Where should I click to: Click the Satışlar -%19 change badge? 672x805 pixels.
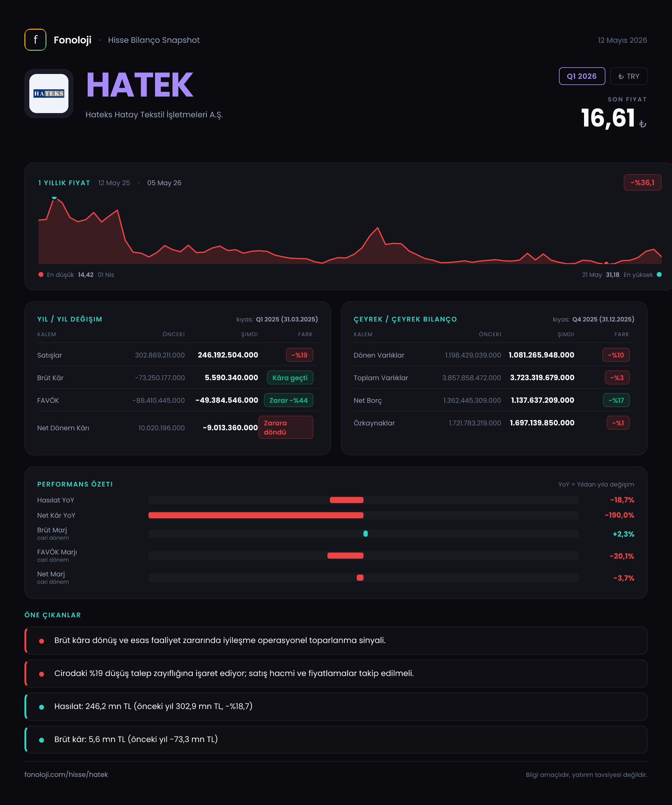point(300,355)
